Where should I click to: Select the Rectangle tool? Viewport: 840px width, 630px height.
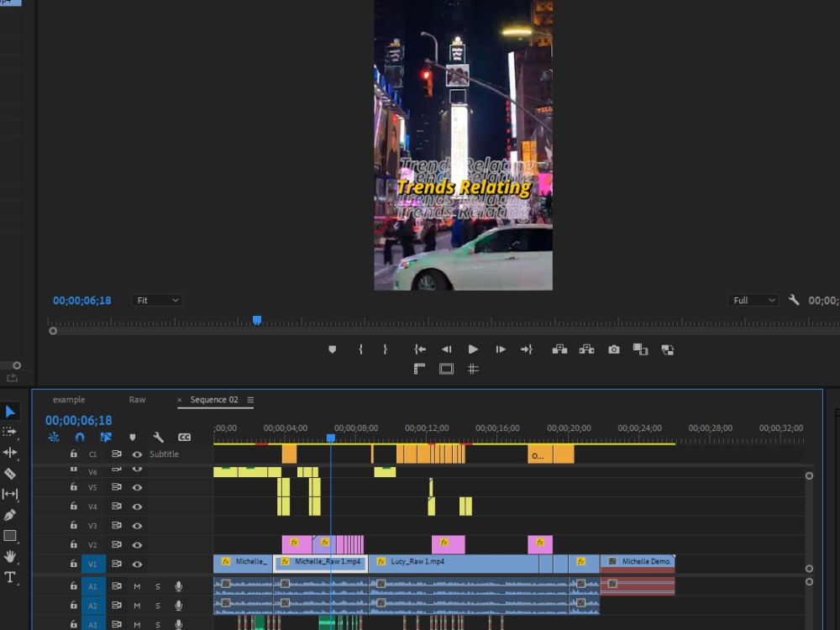pyautogui.click(x=9, y=536)
